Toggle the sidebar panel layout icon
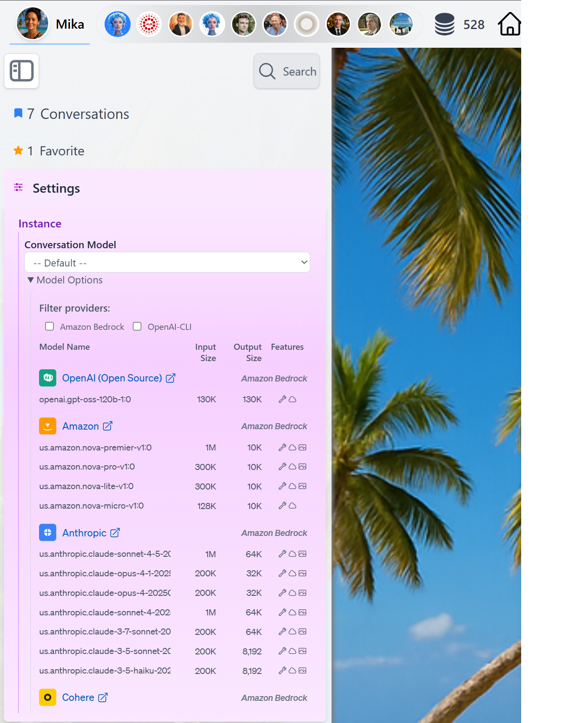The width and height of the screenshot is (588, 723). click(22, 71)
